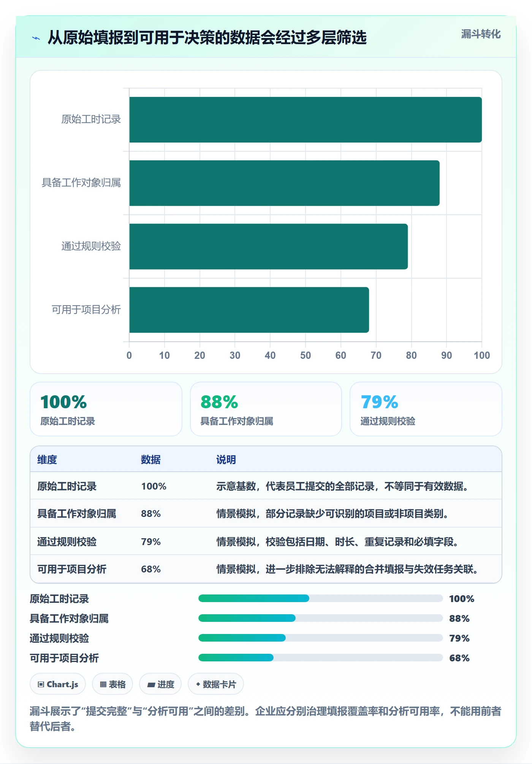Click the 79% 通过规则校验 stat card

[426, 409]
